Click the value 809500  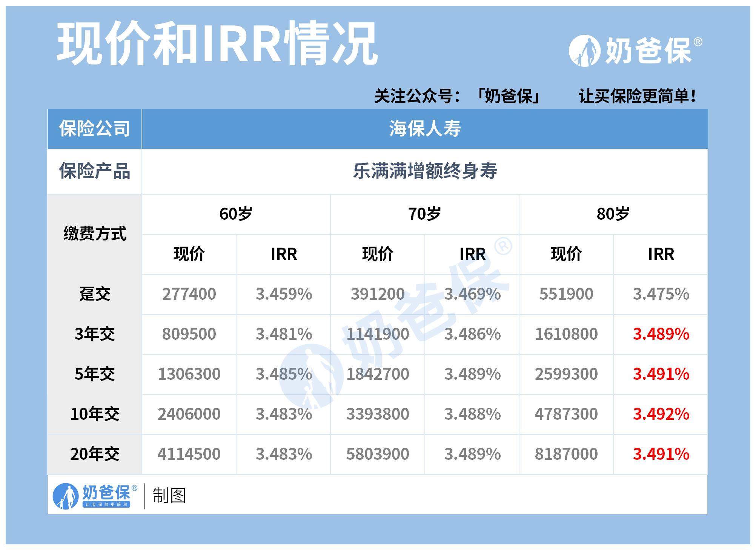coord(189,334)
